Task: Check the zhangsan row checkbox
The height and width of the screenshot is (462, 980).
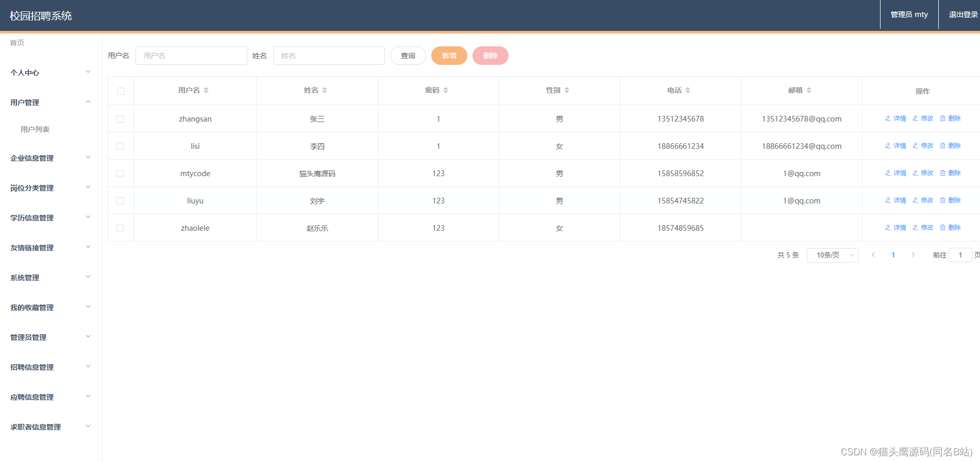Action: (x=120, y=119)
